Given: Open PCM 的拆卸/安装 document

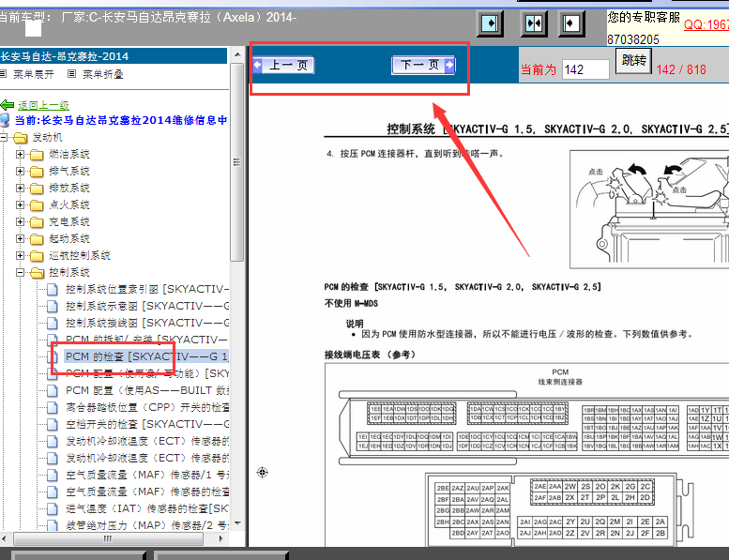Looking at the screenshot, I should [x=147, y=340].
